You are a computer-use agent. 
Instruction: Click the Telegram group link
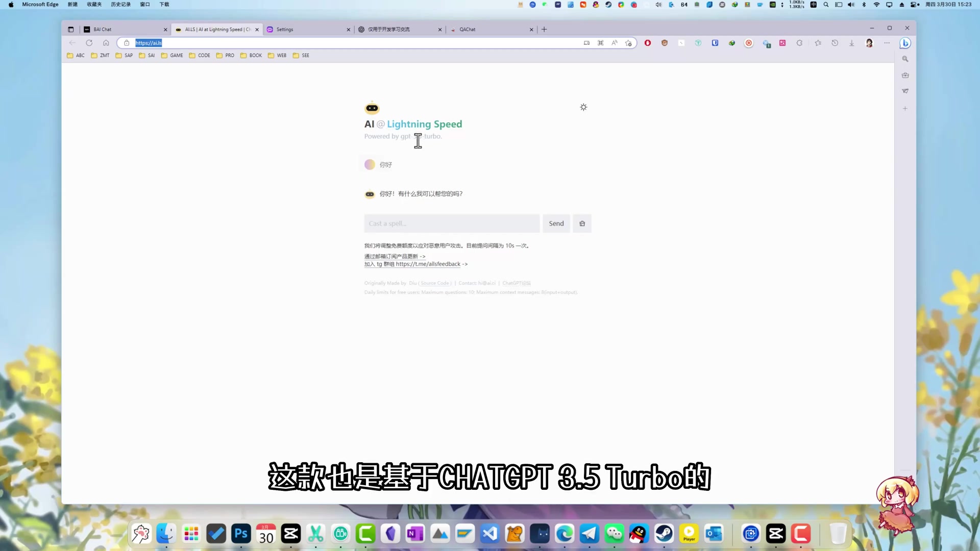tap(413, 264)
